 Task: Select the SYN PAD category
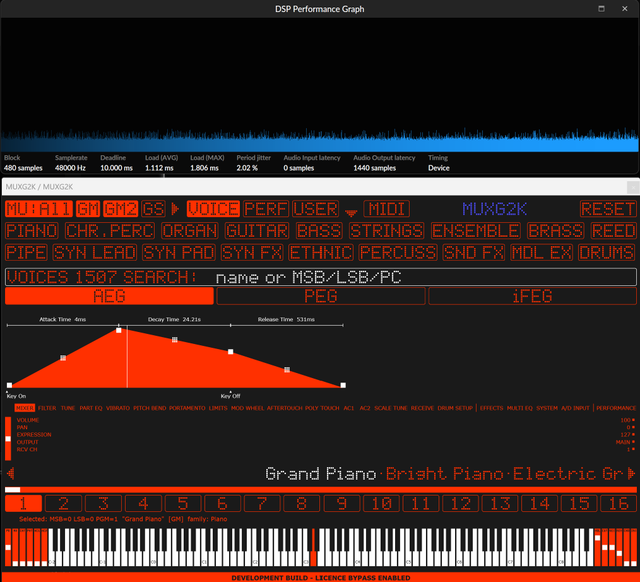click(x=179, y=252)
